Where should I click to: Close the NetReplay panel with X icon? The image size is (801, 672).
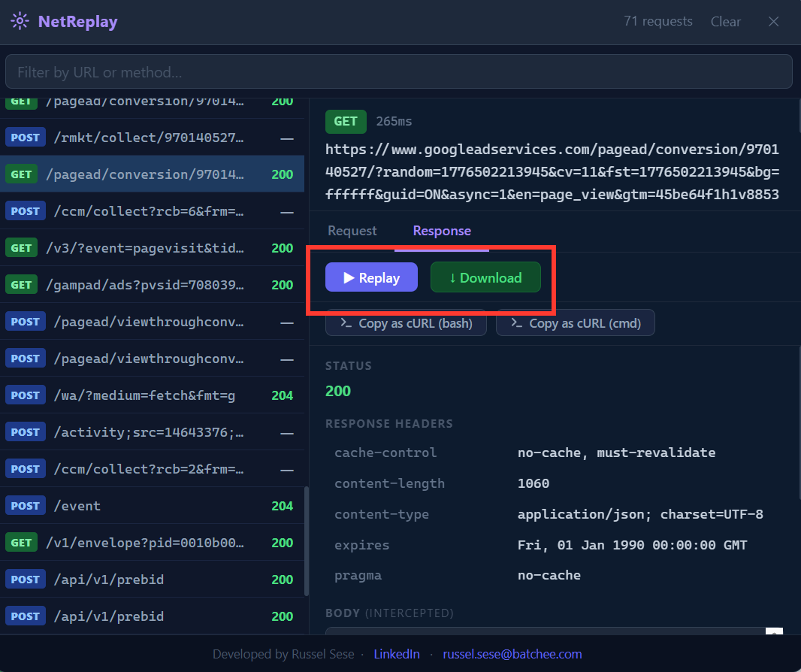773,22
